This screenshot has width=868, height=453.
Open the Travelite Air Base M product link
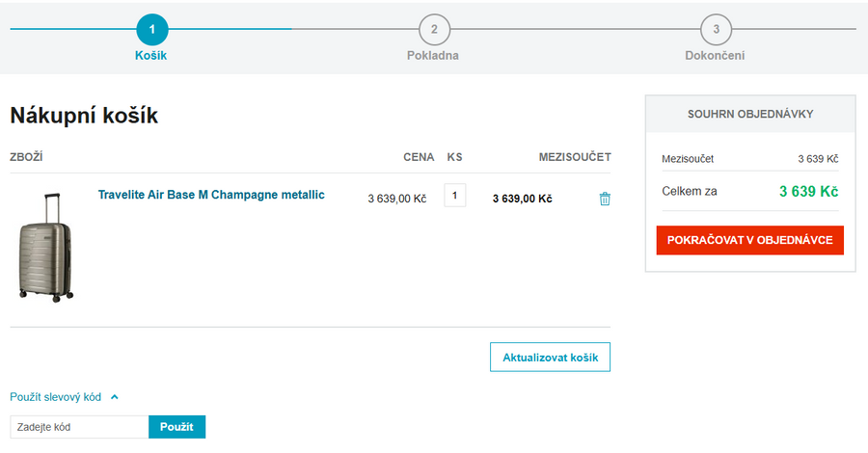coord(211,195)
